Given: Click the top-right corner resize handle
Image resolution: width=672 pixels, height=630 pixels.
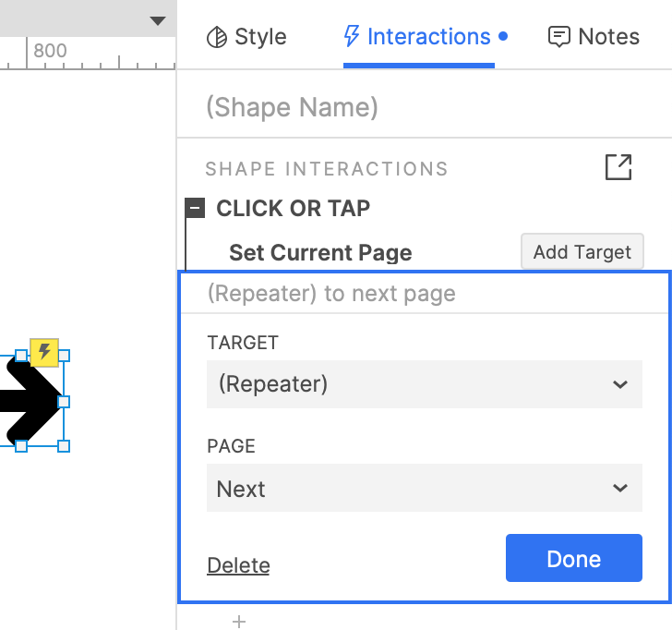Looking at the screenshot, I should [x=64, y=357].
